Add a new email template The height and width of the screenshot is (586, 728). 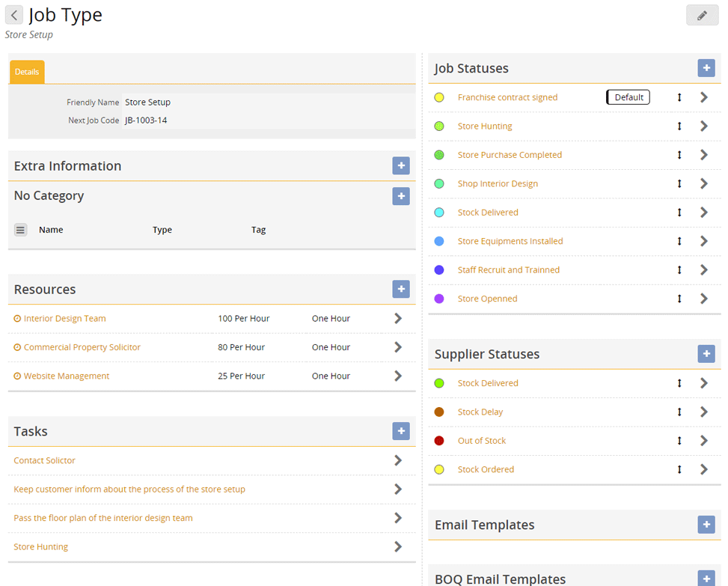tap(706, 524)
